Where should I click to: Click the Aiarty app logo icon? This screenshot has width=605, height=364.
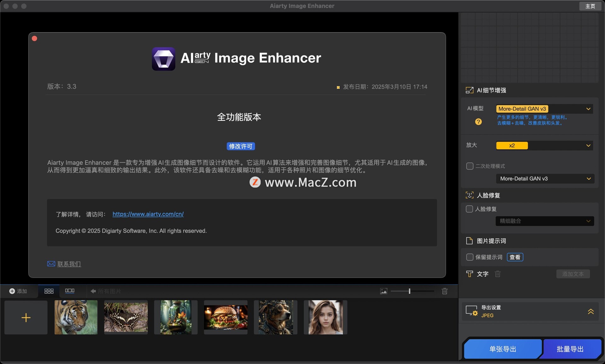pos(164,59)
